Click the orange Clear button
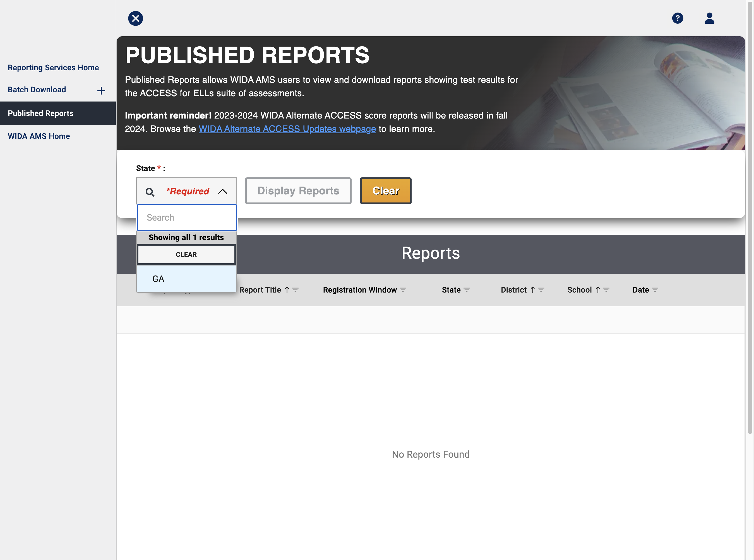Screen dimensions: 754x560 coord(386,191)
